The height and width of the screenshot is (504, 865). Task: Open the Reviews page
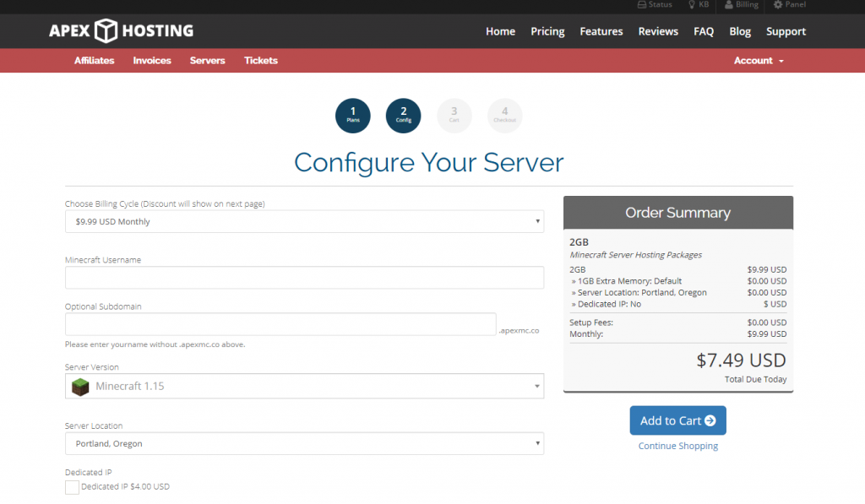(x=658, y=31)
